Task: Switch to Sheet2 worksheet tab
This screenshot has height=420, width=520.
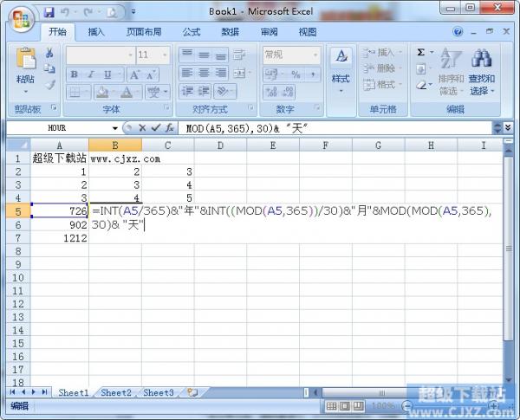Action: pos(116,392)
